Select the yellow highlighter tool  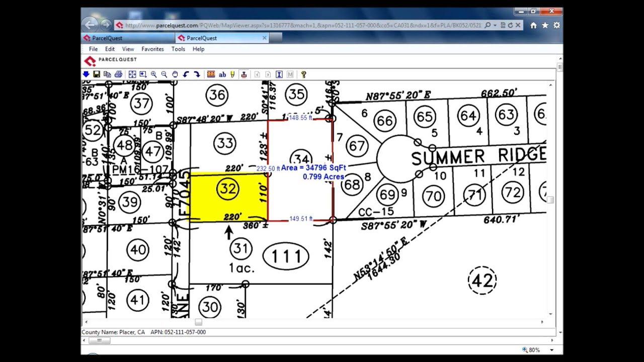coord(232,74)
